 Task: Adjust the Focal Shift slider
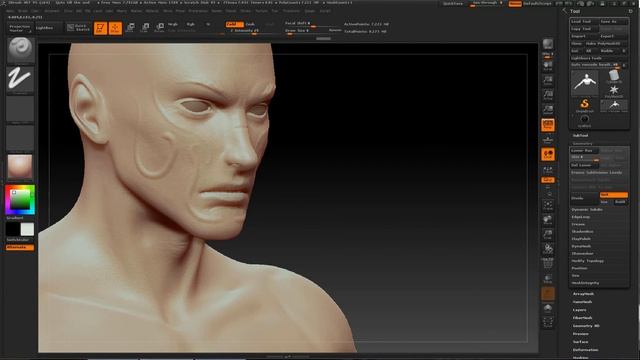coord(312,24)
